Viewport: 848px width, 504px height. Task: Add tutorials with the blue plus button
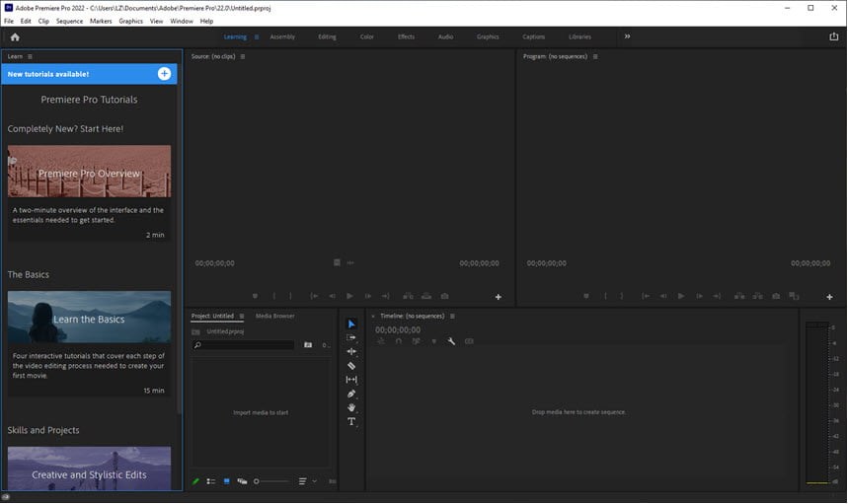pyautogui.click(x=164, y=74)
